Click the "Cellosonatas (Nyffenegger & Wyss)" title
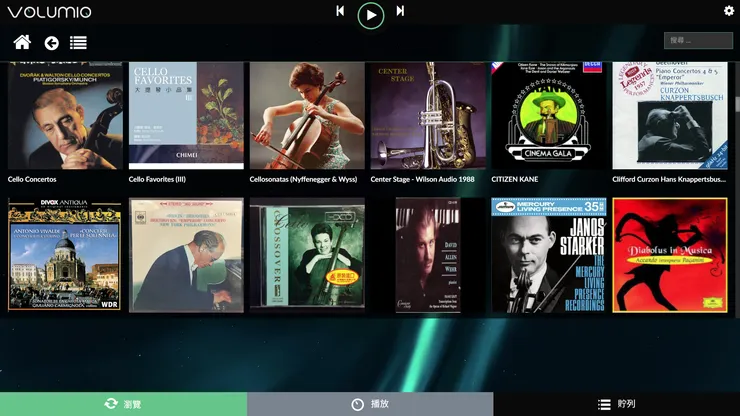740x416 pixels. (303, 179)
